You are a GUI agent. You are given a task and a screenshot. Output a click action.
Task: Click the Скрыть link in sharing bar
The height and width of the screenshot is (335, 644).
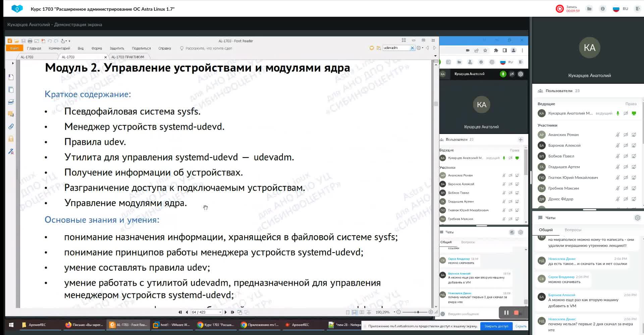[521, 326]
